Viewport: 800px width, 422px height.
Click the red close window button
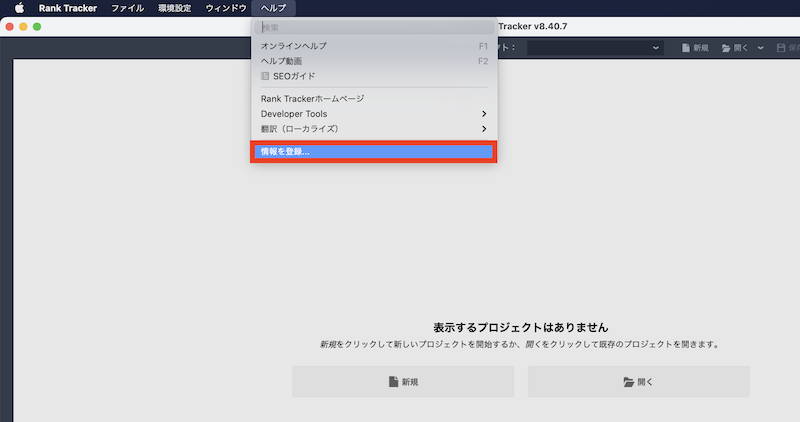tap(10, 27)
